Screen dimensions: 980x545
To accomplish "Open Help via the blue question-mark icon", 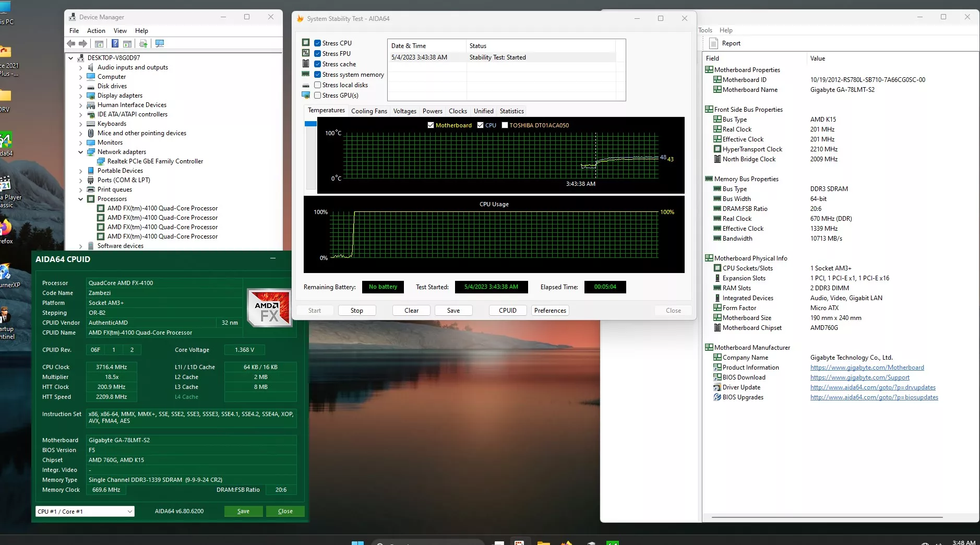I will click(115, 44).
